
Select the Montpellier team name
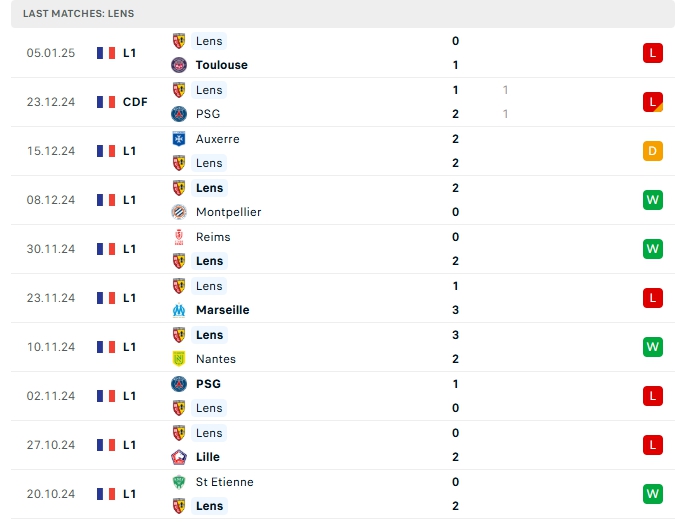(229, 212)
